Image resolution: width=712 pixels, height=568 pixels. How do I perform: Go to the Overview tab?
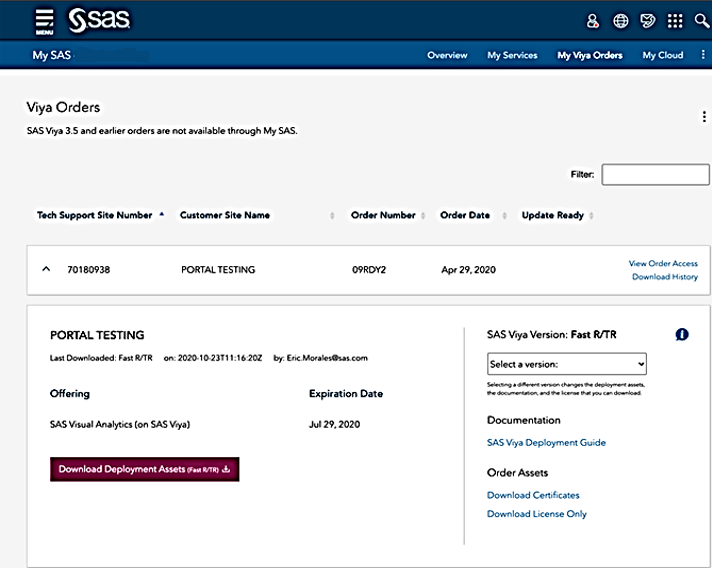pyautogui.click(x=447, y=55)
